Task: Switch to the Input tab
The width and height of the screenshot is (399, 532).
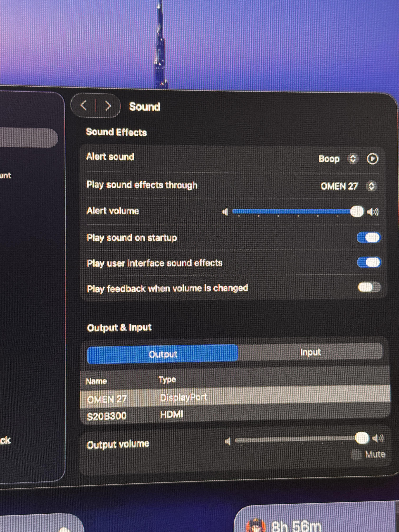Action: click(310, 352)
